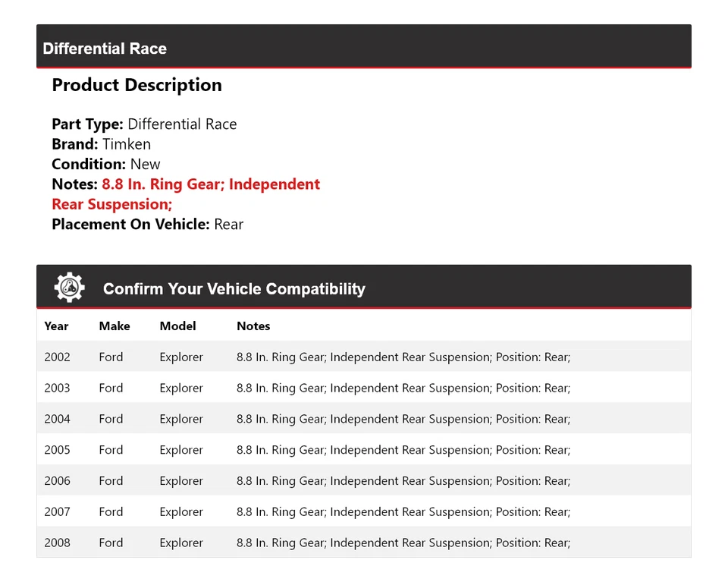This screenshot has width=728, height=582.
Task: Select the 2002 Ford Explorer row
Action: click(x=363, y=357)
